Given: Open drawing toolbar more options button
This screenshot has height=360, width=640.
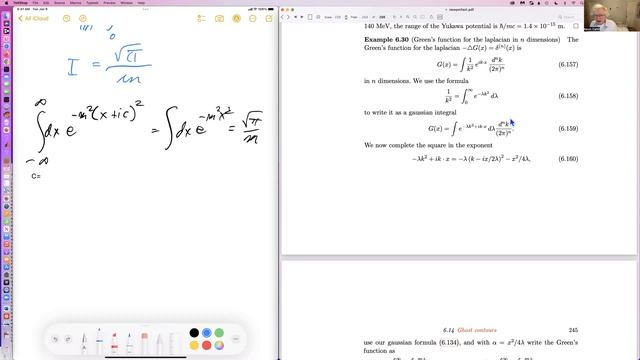Looking at the screenshot, I should coord(236,339).
